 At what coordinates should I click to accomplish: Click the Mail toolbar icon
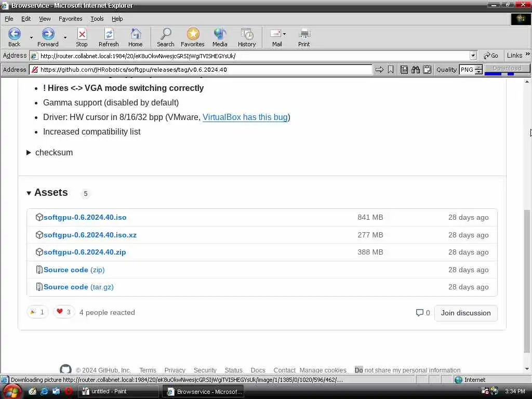pyautogui.click(x=275, y=34)
